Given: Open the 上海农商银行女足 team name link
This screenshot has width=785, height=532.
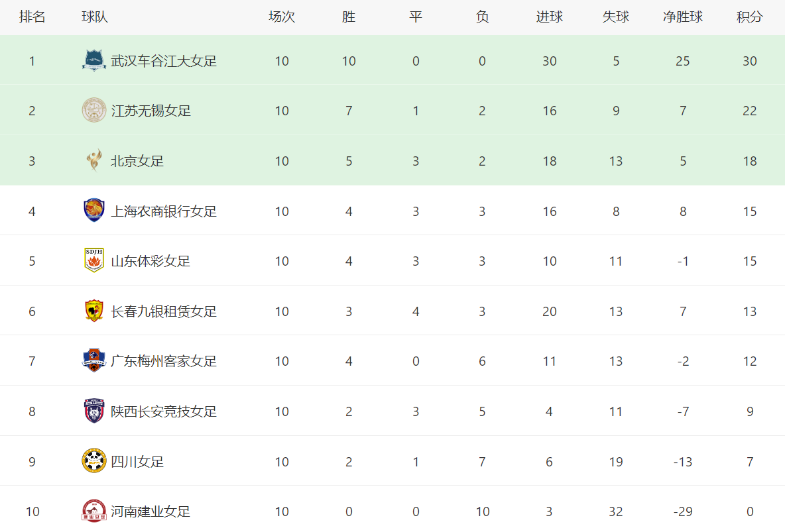Looking at the screenshot, I should tap(164, 211).
